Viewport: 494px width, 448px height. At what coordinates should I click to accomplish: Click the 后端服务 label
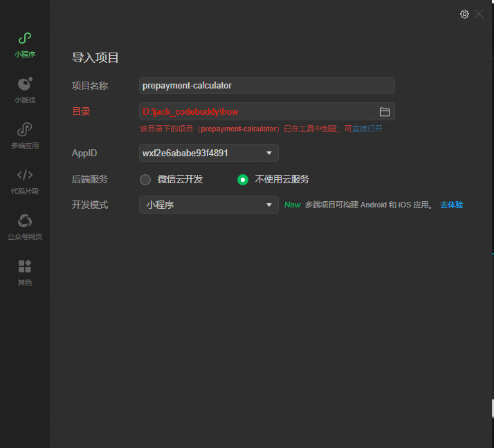tap(90, 179)
